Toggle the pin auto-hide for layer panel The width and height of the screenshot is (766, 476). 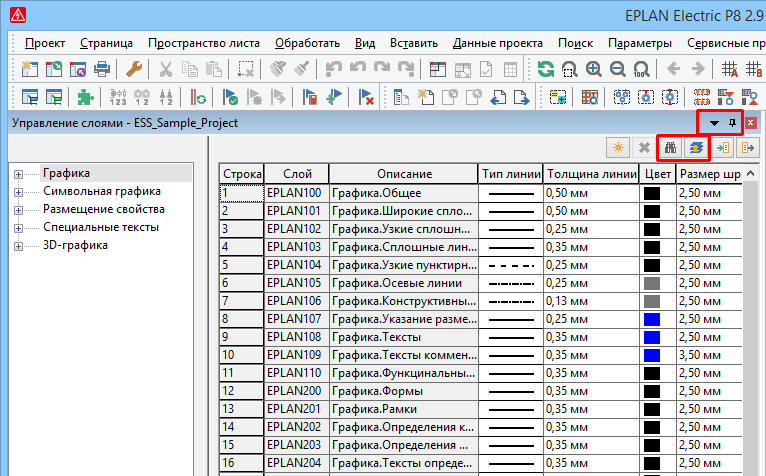pyautogui.click(x=733, y=122)
